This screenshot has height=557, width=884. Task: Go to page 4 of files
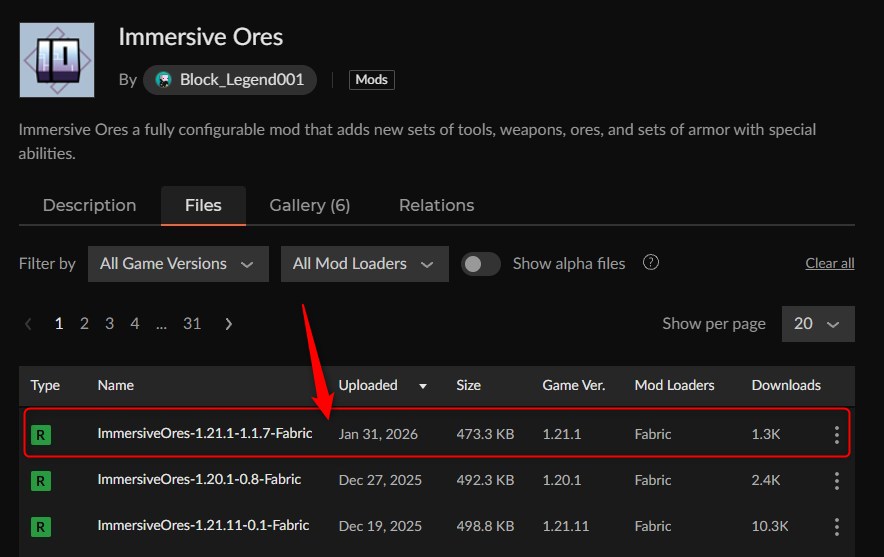(135, 324)
